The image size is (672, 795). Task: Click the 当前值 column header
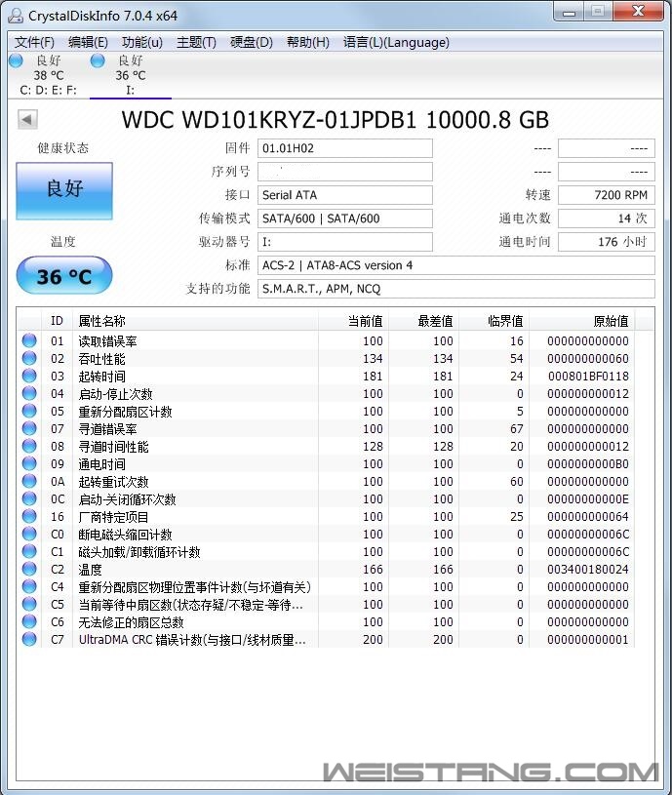pos(354,320)
